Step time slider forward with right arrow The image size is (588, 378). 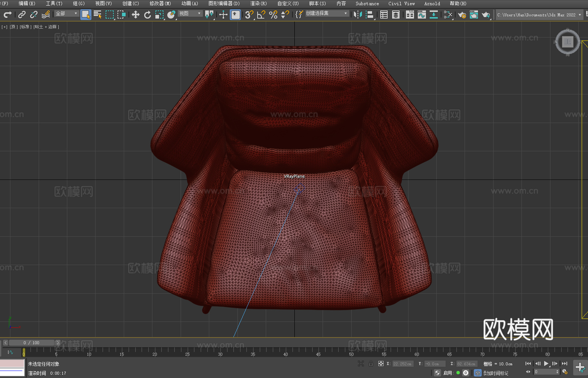click(x=58, y=343)
